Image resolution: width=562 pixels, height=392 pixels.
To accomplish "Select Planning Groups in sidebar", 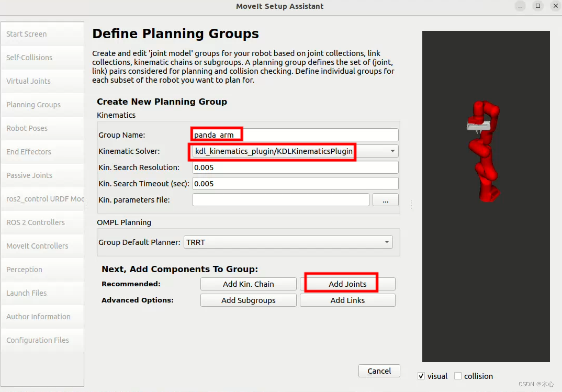I will [x=42, y=105].
